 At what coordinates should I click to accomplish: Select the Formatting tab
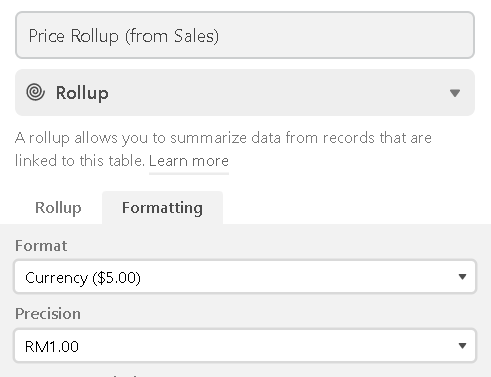[x=162, y=208]
